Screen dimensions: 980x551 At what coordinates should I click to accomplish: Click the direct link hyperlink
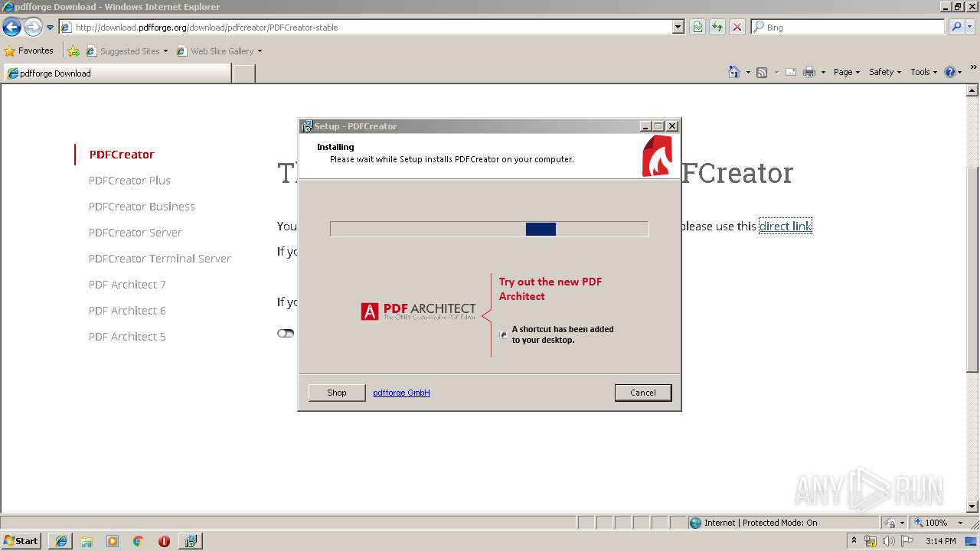pyautogui.click(x=785, y=226)
